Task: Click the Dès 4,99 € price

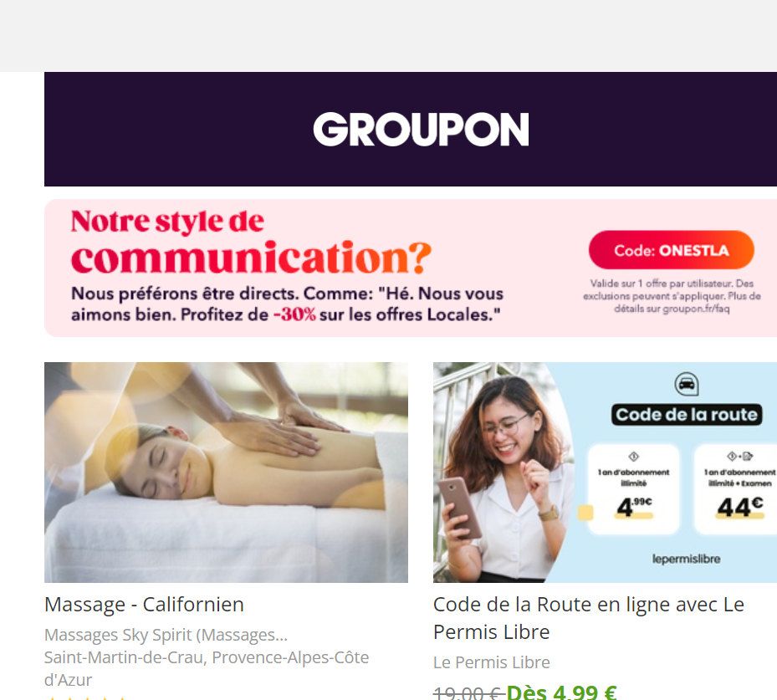Action: [561, 692]
